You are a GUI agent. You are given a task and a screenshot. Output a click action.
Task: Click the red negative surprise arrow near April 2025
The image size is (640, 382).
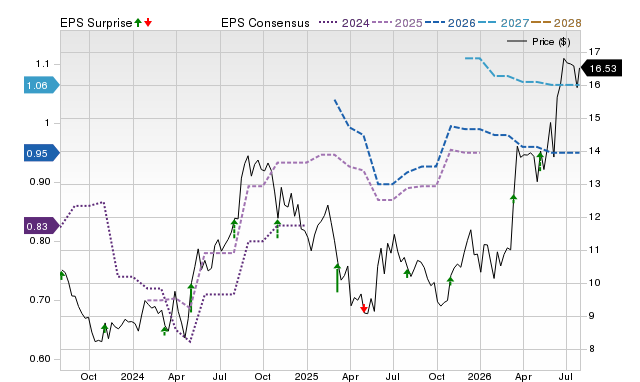[x=364, y=309]
